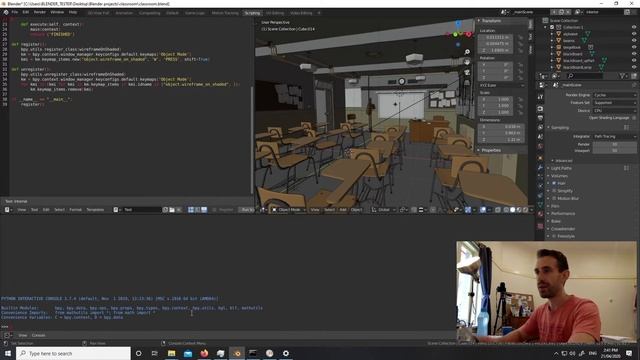Open the Feature Set Supported dropdown
Image resolution: width=640 pixels, height=360 pixels.
coord(614,103)
